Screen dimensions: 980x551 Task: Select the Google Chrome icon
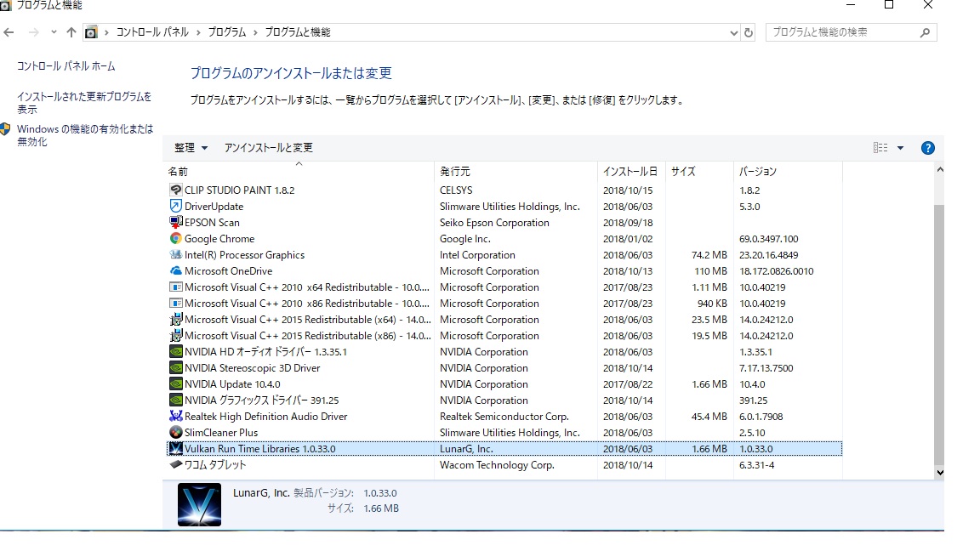tap(175, 239)
